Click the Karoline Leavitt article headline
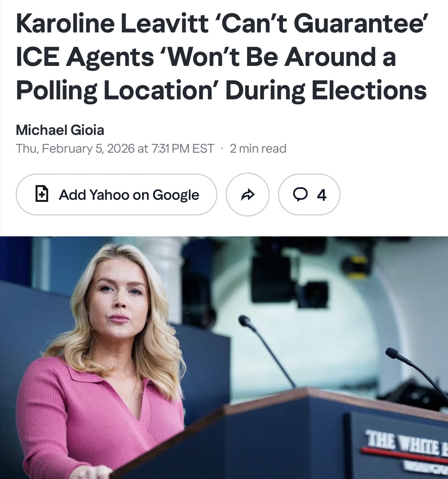This screenshot has width=448, height=479. click(222, 56)
